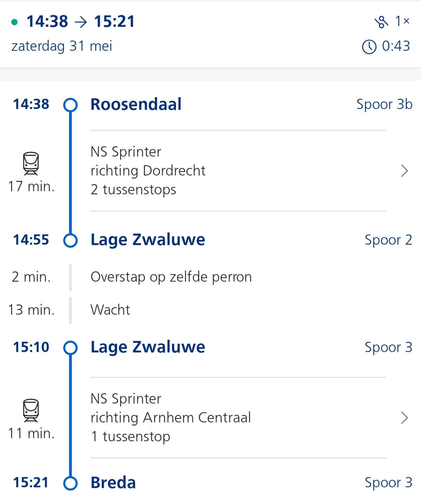Show the 2 tussenstops list
This screenshot has width=421, height=504.
click(x=133, y=190)
